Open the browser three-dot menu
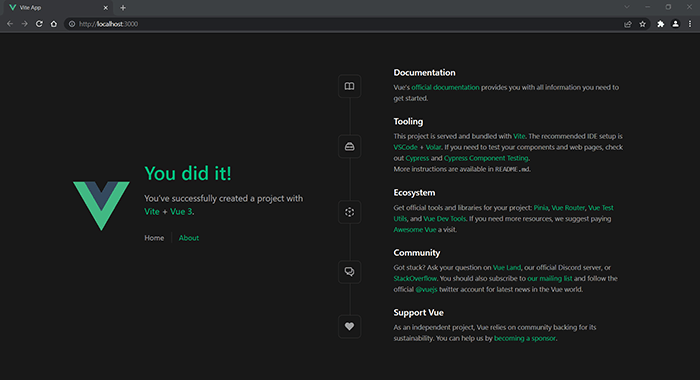The height and width of the screenshot is (380, 700). [690, 24]
